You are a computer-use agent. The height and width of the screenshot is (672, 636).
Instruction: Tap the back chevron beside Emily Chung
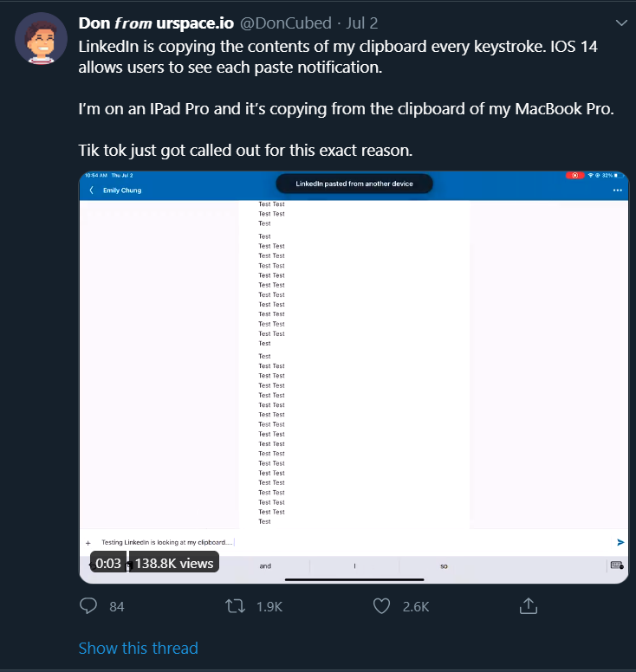pos(92,190)
